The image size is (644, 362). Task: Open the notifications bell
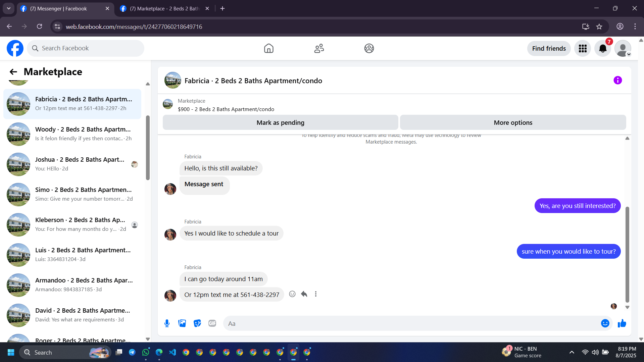coord(603,49)
